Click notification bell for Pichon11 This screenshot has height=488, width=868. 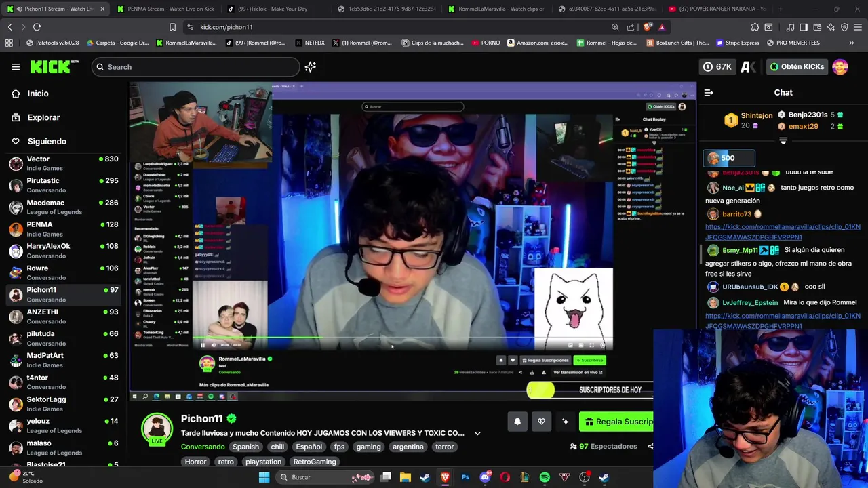517,422
